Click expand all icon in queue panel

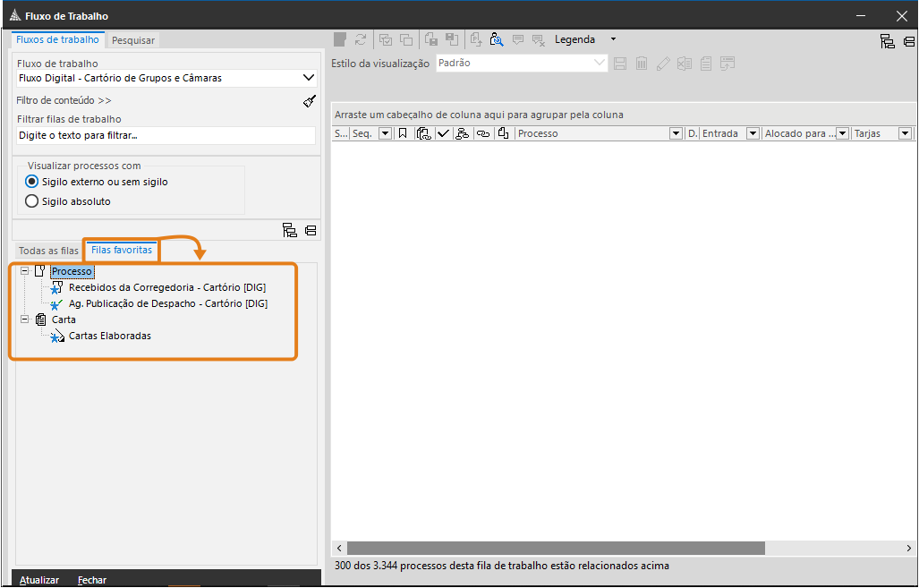pos(290,231)
